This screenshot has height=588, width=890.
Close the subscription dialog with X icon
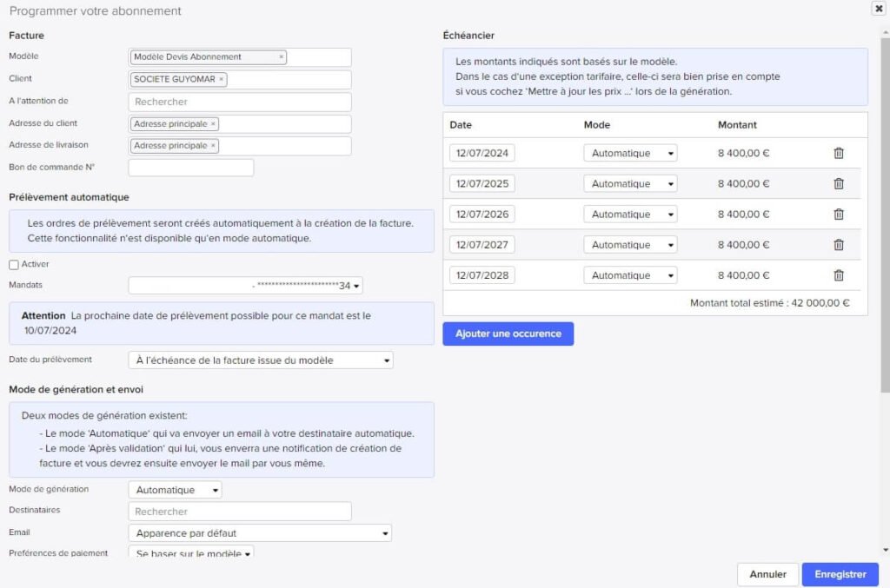click(x=878, y=8)
